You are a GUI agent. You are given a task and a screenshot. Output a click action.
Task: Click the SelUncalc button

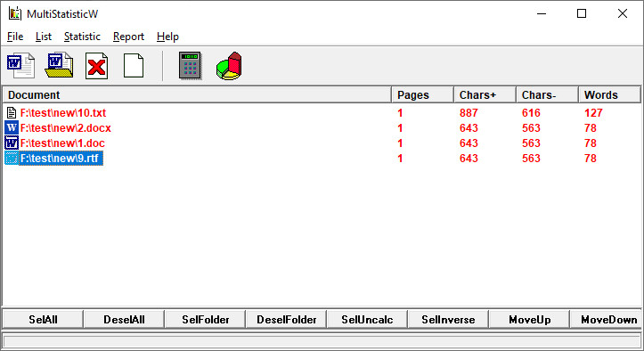pos(367,319)
